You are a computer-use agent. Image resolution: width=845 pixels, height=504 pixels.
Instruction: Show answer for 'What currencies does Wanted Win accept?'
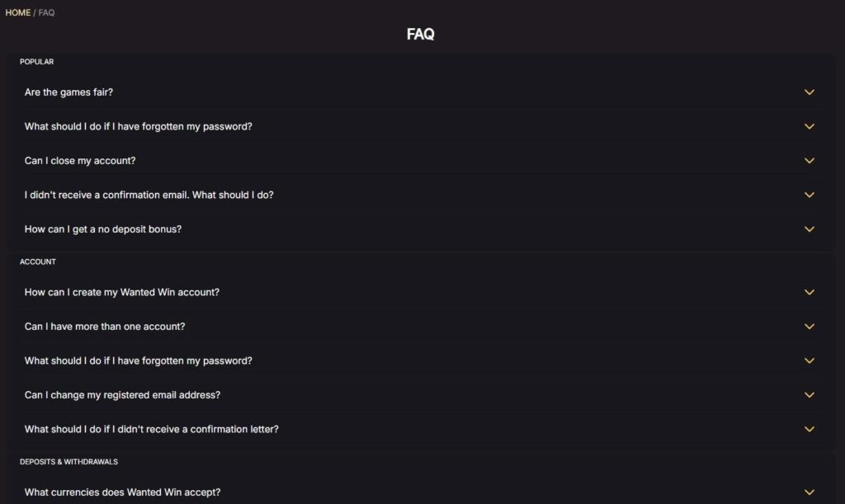(122, 492)
